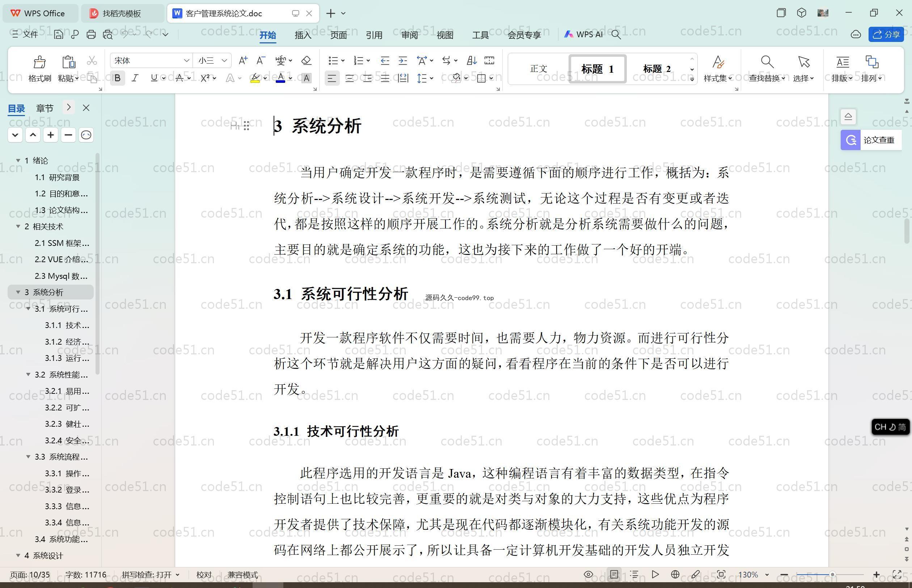Jump to '2.1 SSM 框架' in outline
912x588 pixels.
point(62,243)
